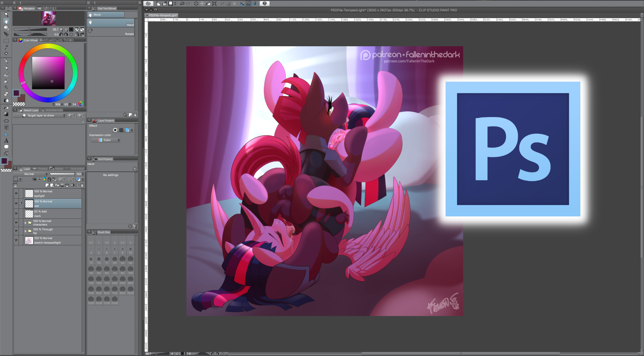Hide the mark layer
Viewport: 644px width, 356px height.
point(16,214)
